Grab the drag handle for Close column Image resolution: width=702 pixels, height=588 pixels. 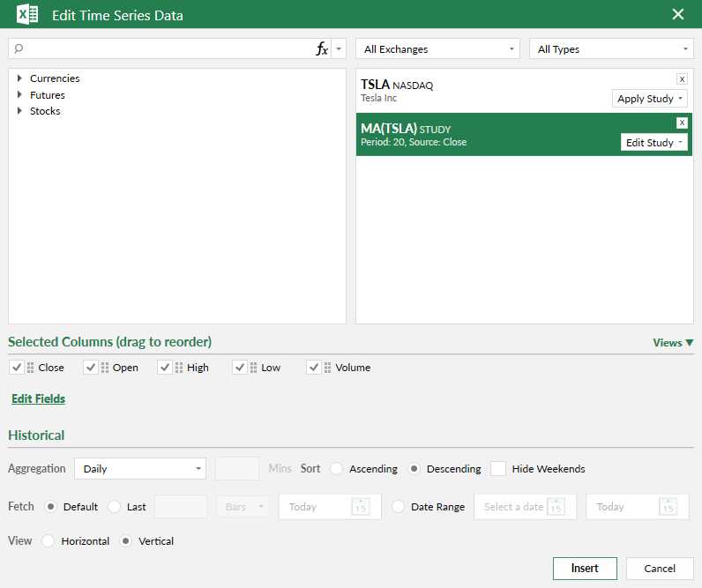coord(31,368)
